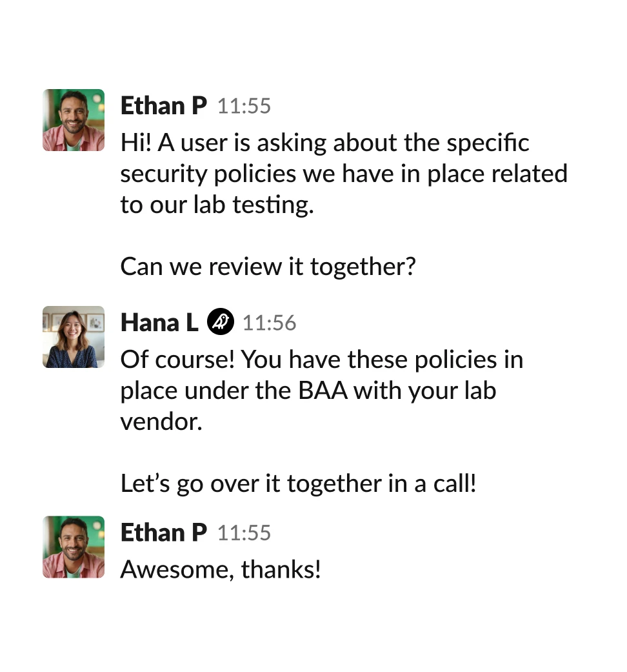Click 'Let's go over it together' message line

(x=298, y=484)
